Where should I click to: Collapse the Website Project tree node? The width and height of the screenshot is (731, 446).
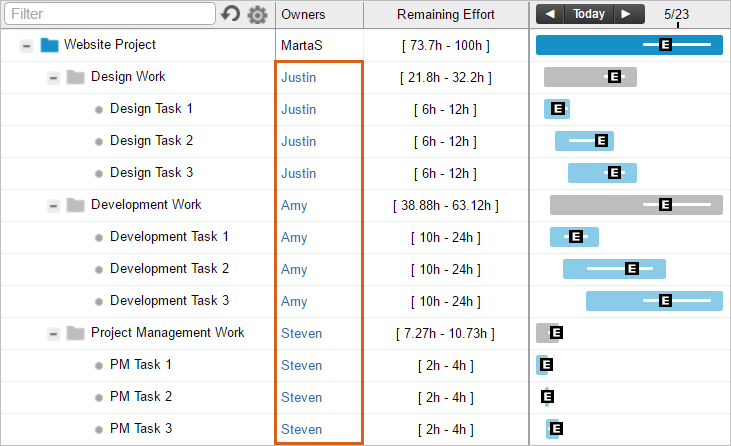pyautogui.click(x=26, y=45)
